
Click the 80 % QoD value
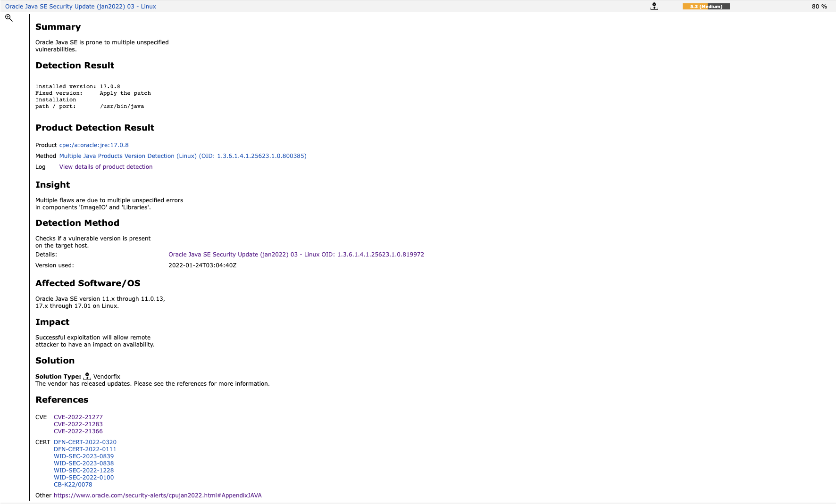pyautogui.click(x=819, y=7)
